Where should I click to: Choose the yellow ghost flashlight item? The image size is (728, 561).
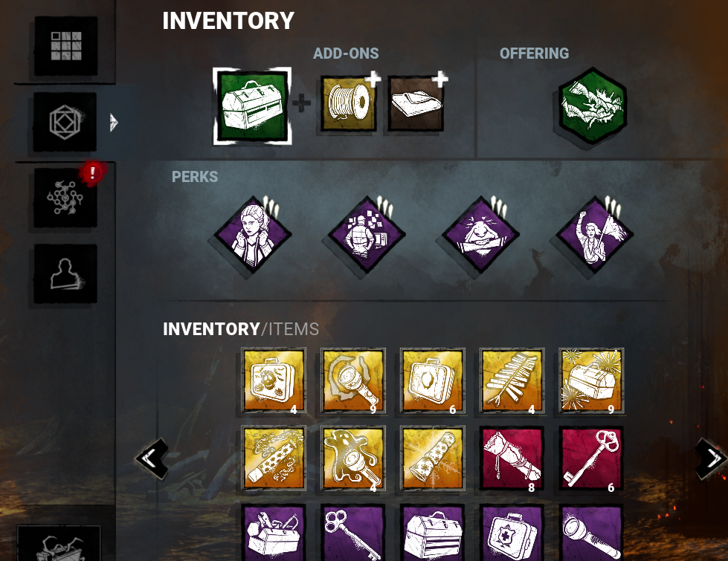[x=353, y=458]
